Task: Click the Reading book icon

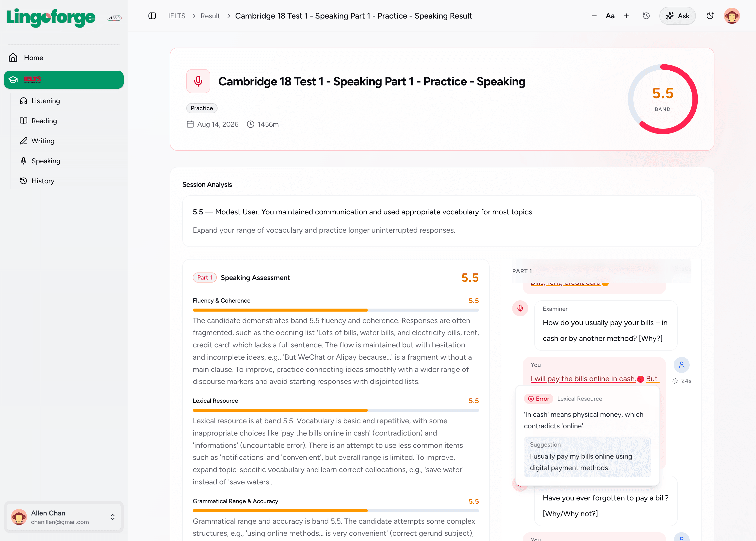Action: click(x=23, y=121)
